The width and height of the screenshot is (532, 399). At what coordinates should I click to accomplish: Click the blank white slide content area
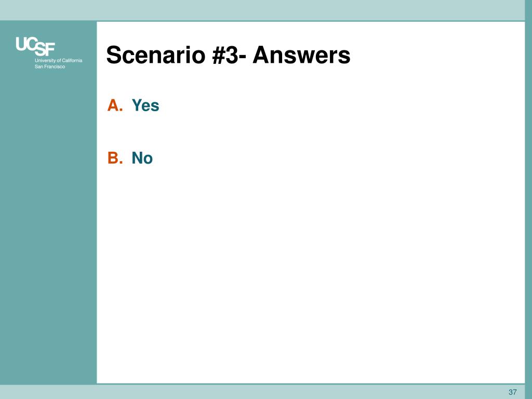tap(311, 271)
